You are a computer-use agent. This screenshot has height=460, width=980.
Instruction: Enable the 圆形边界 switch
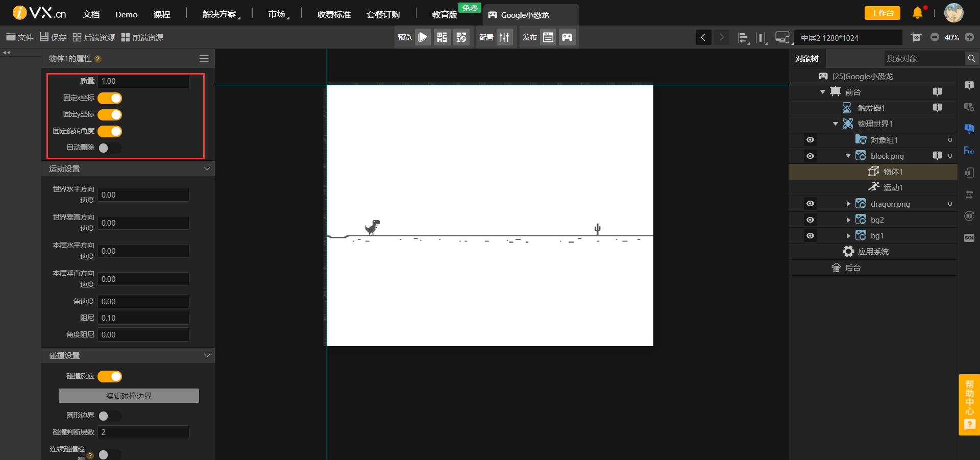click(x=110, y=416)
